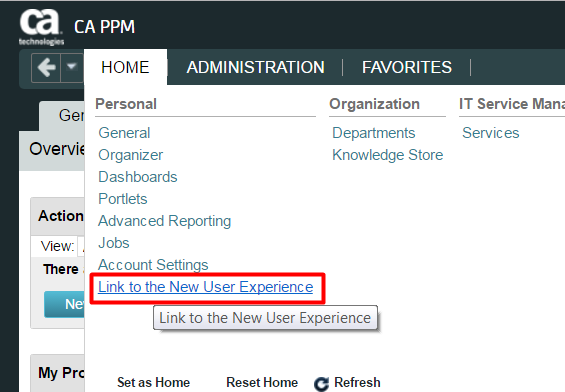
Task: Click the CA PPM title text
Action: [104, 27]
